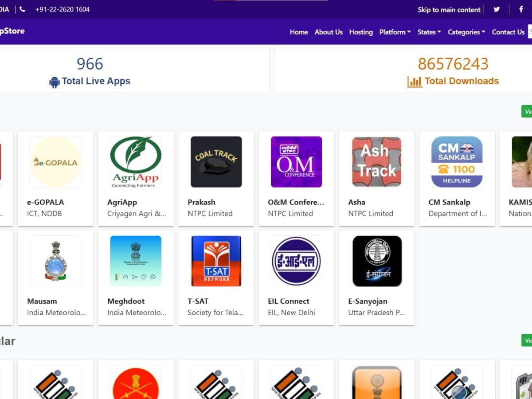The image size is (532, 399).
Task: Expand the States dropdown menu
Action: coord(429,32)
